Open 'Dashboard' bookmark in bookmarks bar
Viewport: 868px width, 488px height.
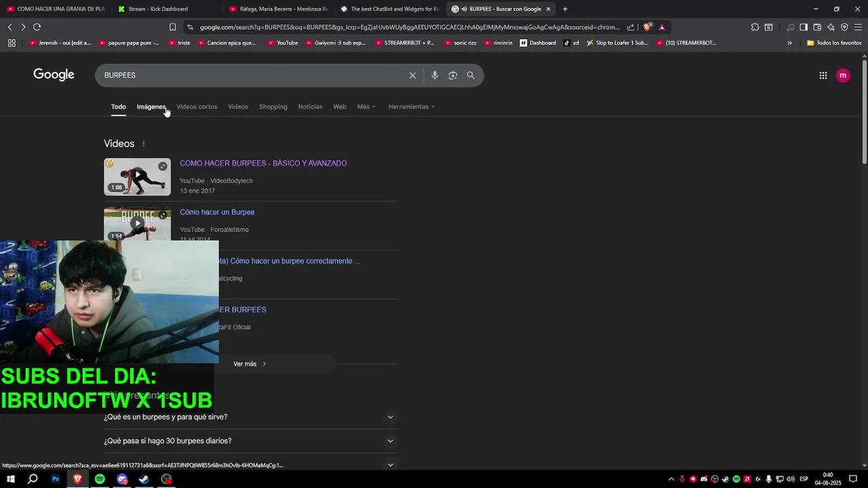pos(538,43)
